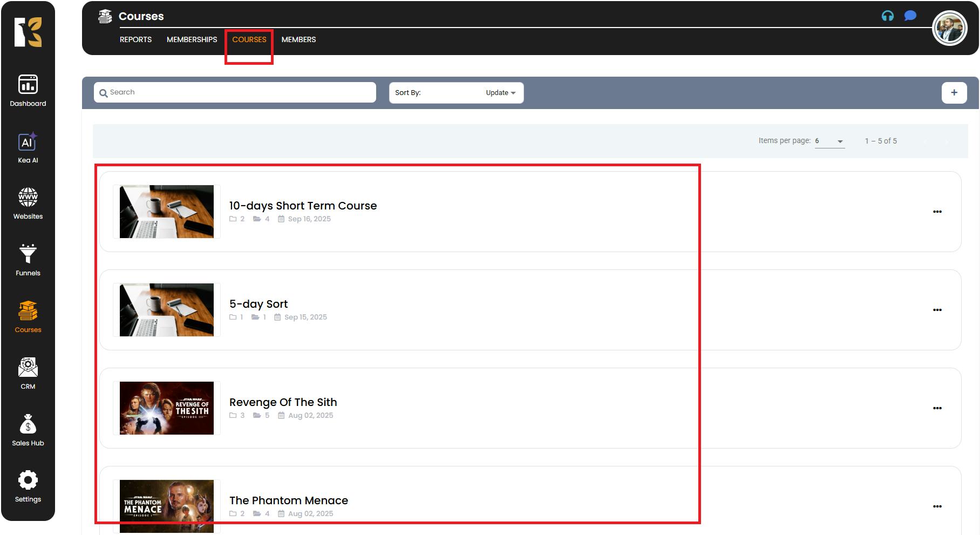The width and height of the screenshot is (980, 535).
Task: Switch to the Memberships tab
Action: pos(192,40)
